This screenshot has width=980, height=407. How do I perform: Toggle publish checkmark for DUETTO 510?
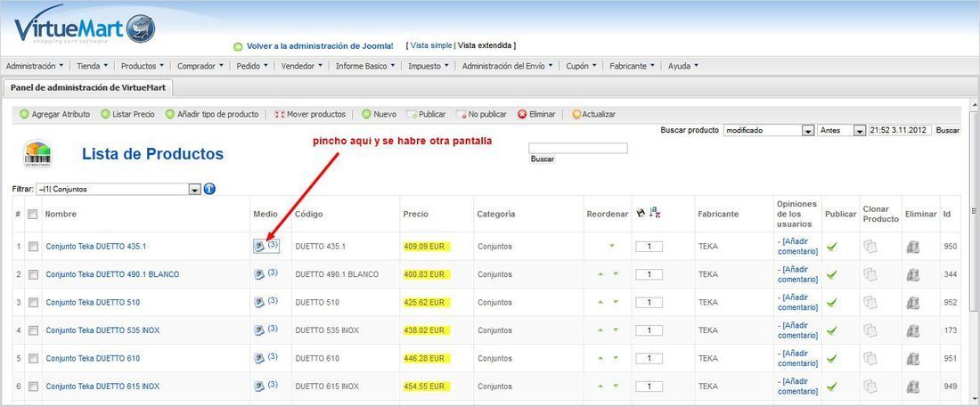pyautogui.click(x=831, y=303)
